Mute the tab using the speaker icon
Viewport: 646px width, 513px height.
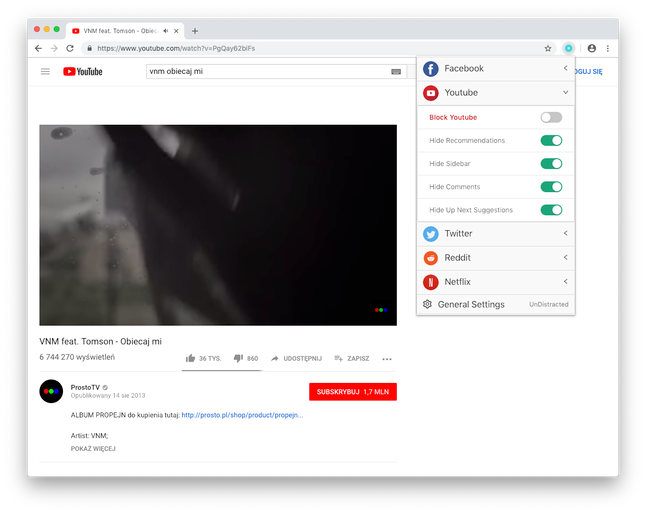[x=166, y=31]
